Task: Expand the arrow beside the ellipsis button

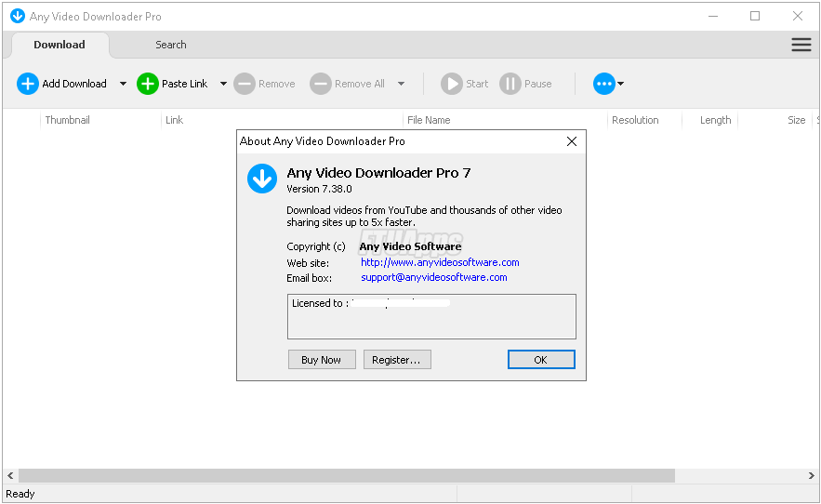Action: pos(621,84)
